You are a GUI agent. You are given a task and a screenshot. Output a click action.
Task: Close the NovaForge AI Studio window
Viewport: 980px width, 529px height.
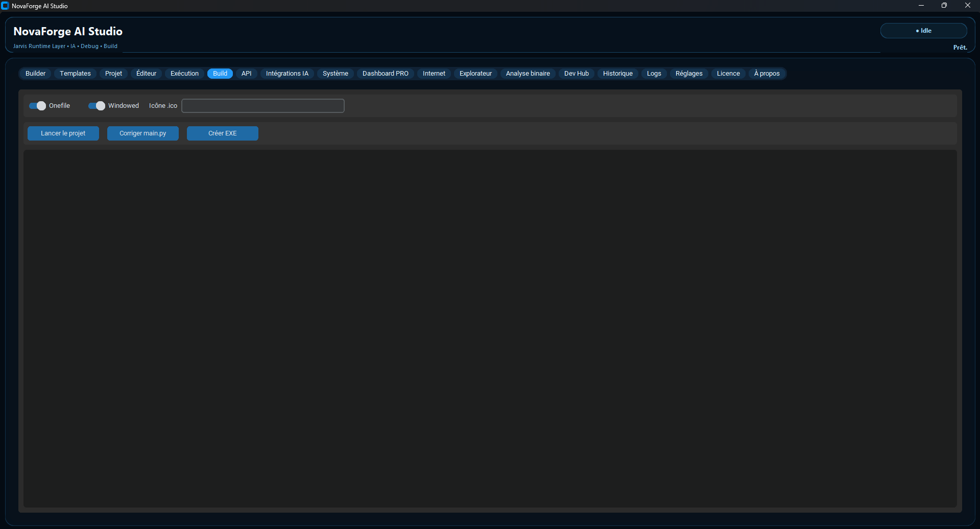point(968,6)
